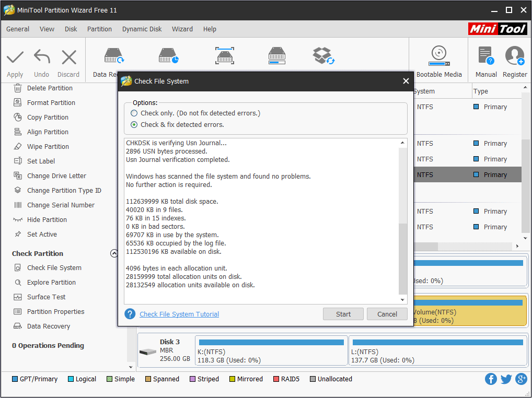Click the MiniTool logo
This screenshot has height=398, width=532.
coord(498,29)
